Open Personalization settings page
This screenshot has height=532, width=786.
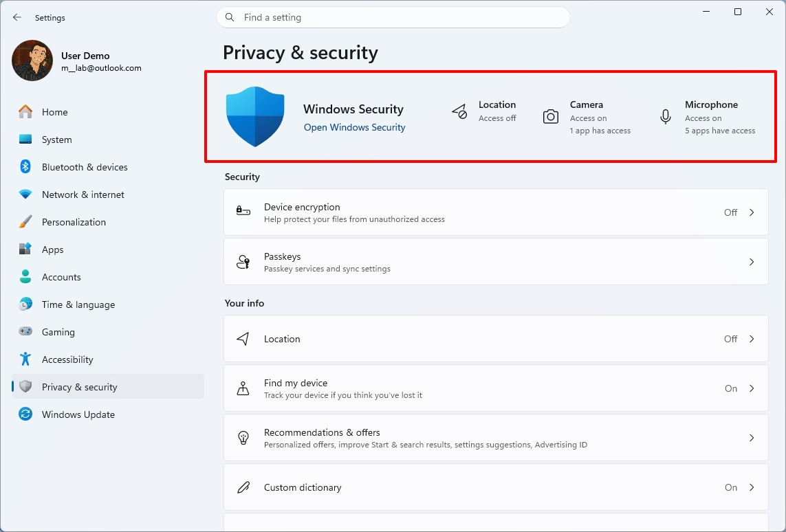pyautogui.click(x=108, y=222)
